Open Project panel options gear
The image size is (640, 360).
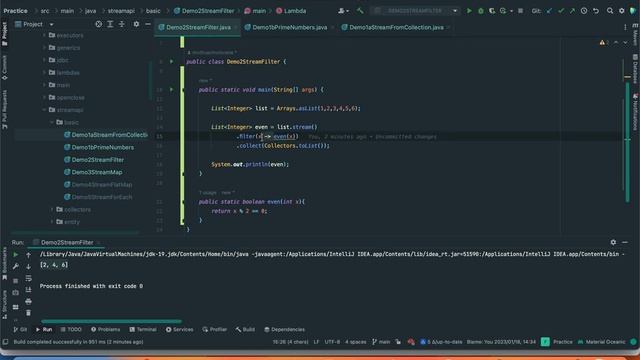[x=136, y=24]
